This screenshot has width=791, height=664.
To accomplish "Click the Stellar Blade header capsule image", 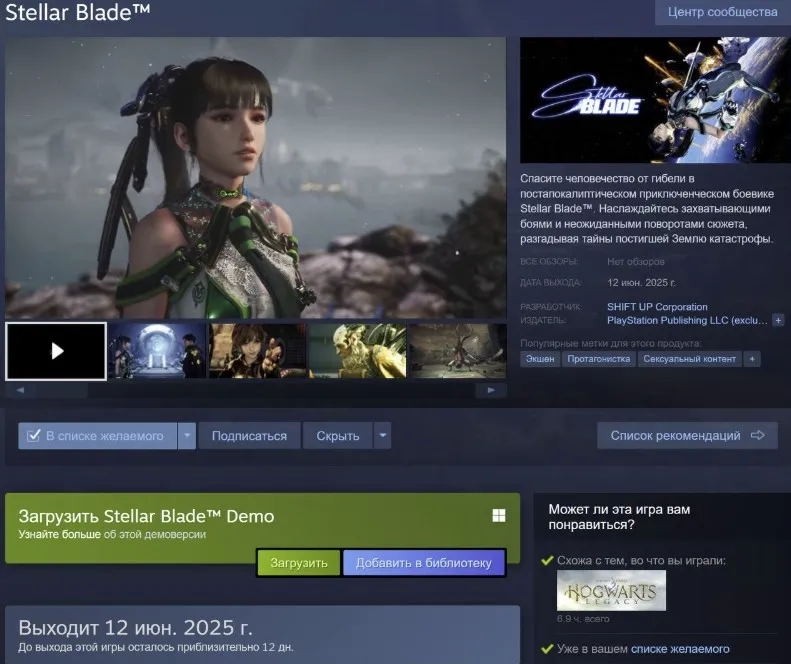I will 655,100.
